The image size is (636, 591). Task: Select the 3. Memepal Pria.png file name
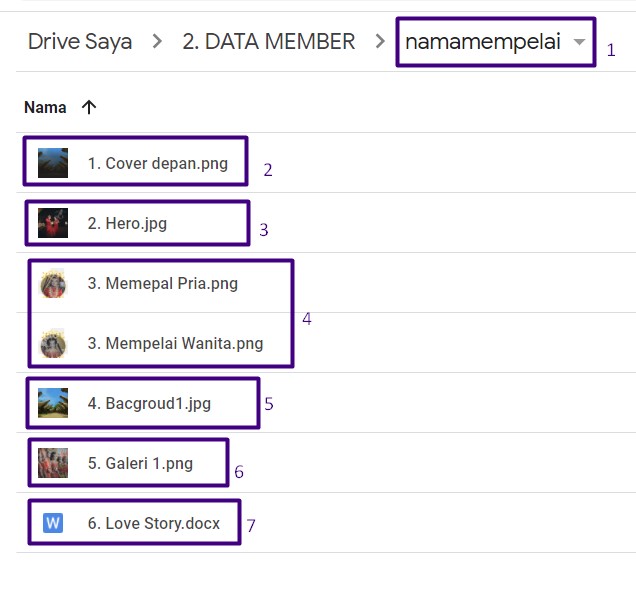pos(163,283)
